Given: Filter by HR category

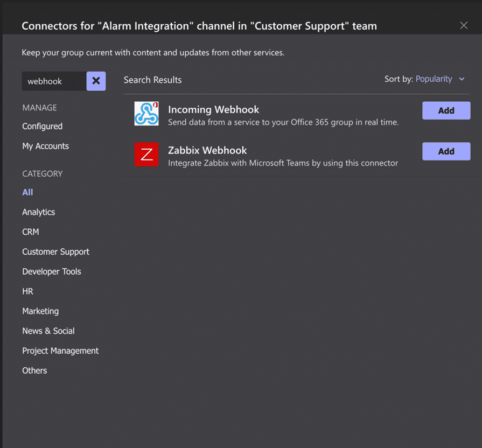Looking at the screenshot, I should [27, 291].
